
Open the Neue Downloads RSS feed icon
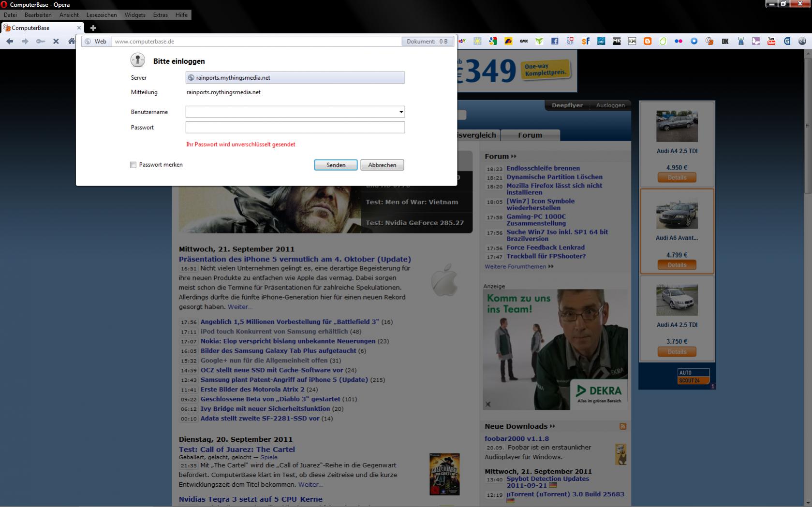623,426
